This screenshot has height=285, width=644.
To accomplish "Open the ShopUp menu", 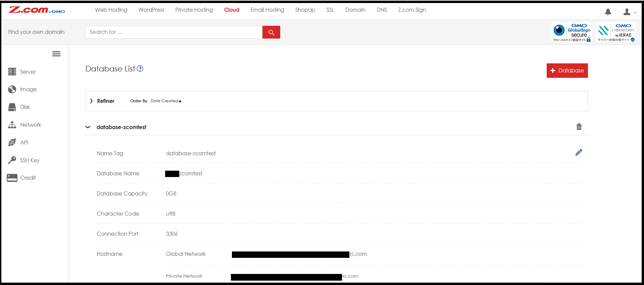I will tap(305, 10).
